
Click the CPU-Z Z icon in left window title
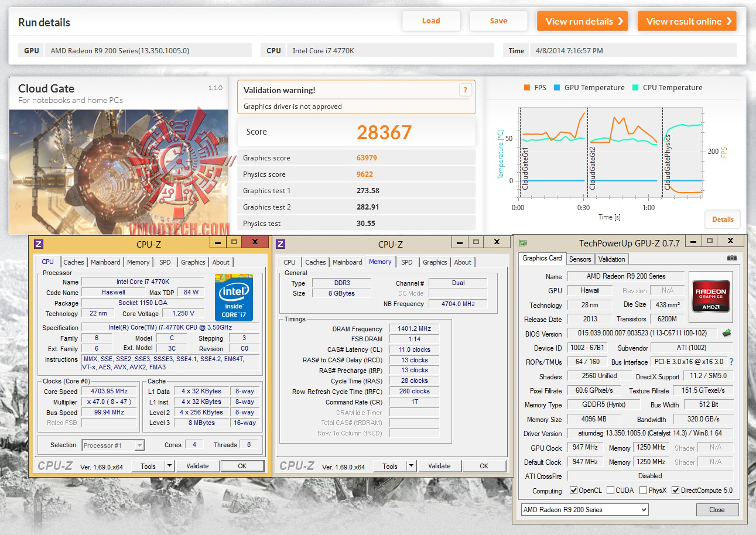tap(39, 244)
